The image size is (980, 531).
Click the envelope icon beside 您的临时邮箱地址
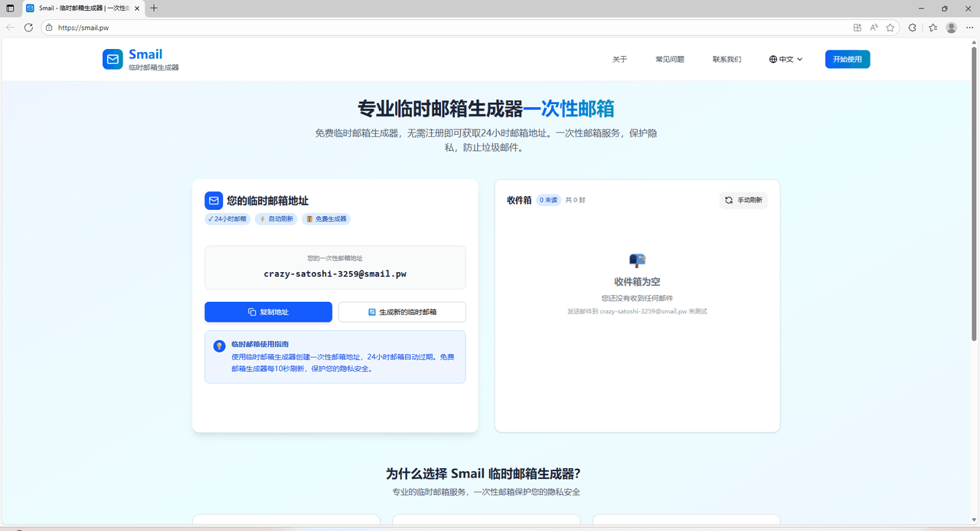point(214,201)
